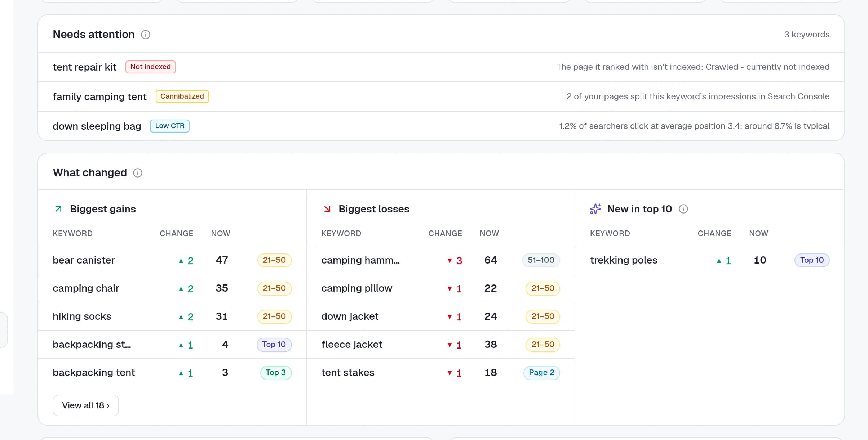Select the 3 keywords count label

coord(807,35)
